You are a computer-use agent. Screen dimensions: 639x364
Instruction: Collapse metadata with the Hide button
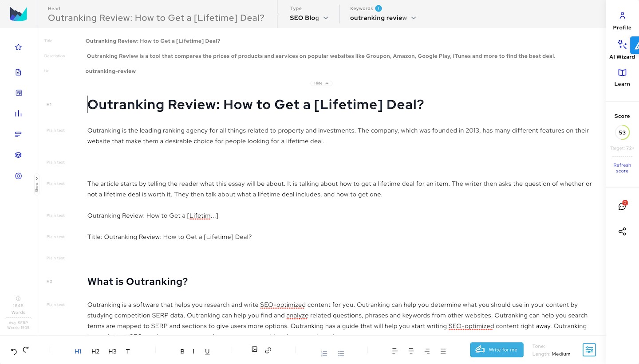(x=321, y=83)
